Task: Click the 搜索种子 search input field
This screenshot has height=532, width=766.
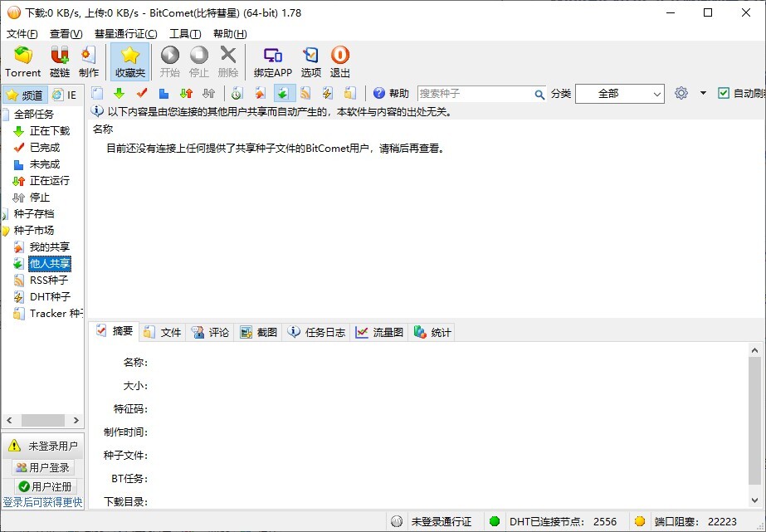Action: tap(476, 94)
